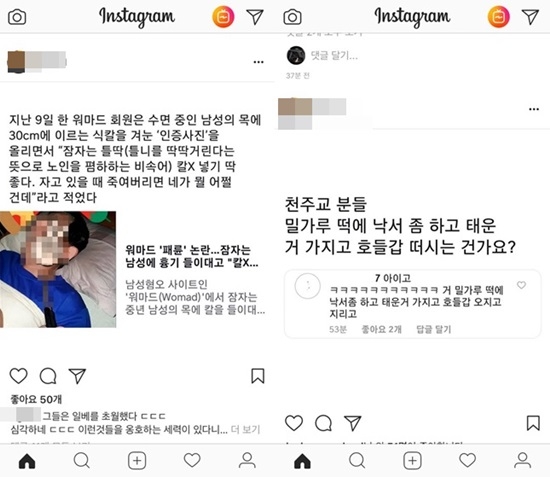Like the Womad article post
The width and height of the screenshot is (550, 477).
coord(18,376)
